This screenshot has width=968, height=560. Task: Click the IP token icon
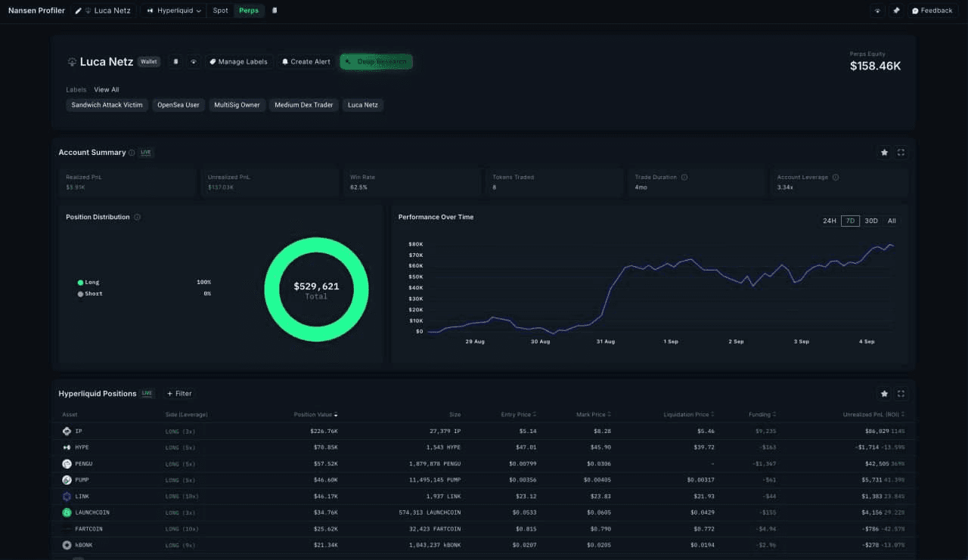[67, 431]
